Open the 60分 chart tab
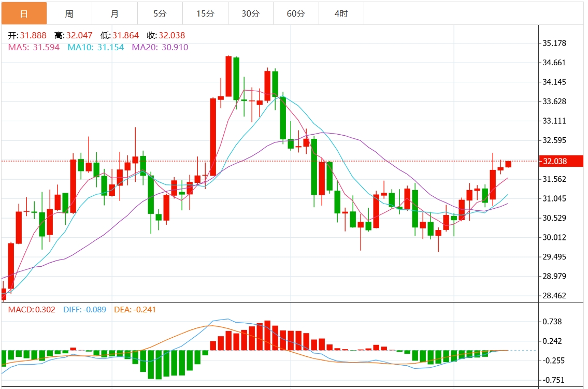The width and height of the screenshot is (588, 389). point(296,13)
